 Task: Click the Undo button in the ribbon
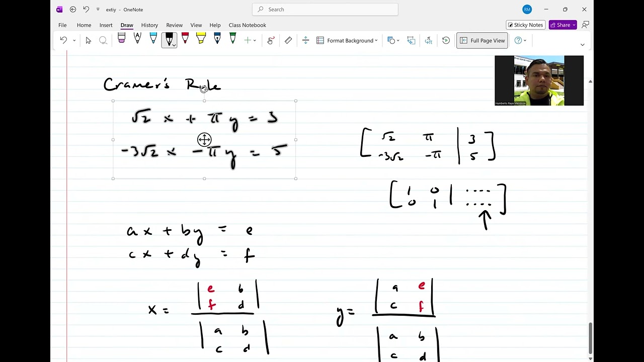(63, 41)
